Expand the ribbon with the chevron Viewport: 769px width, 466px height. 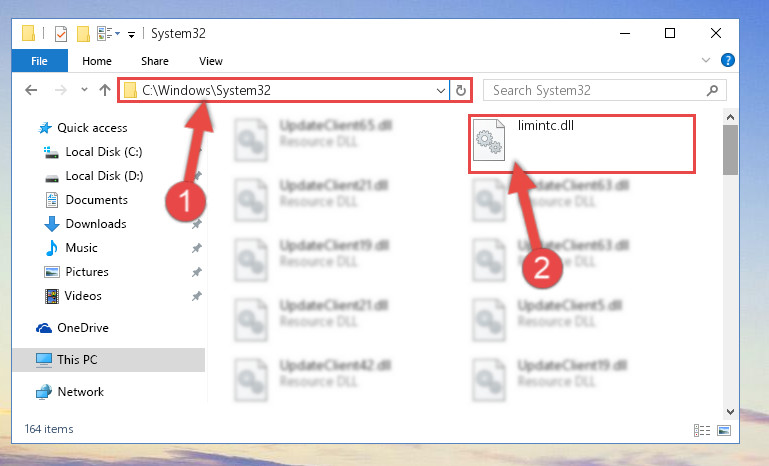pyautogui.click(x=706, y=60)
